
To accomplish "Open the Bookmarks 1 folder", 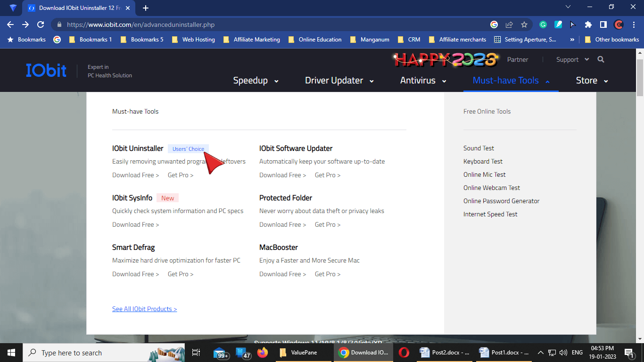I will coord(91,40).
